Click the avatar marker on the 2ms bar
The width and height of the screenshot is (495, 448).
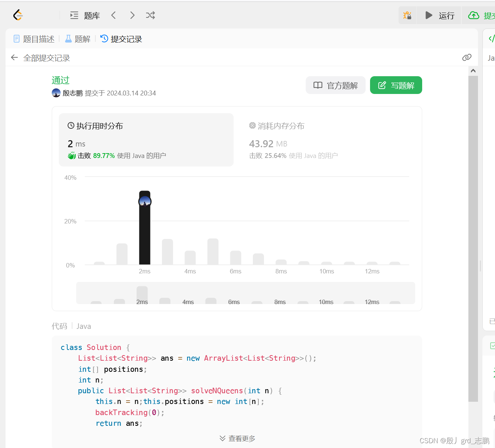[x=145, y=202]
